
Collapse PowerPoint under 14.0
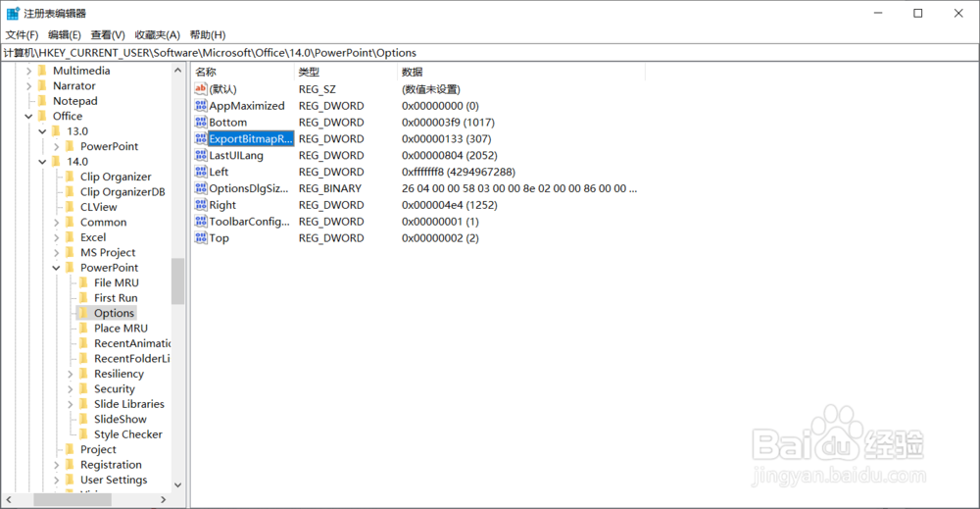click(x=56, y=268)
